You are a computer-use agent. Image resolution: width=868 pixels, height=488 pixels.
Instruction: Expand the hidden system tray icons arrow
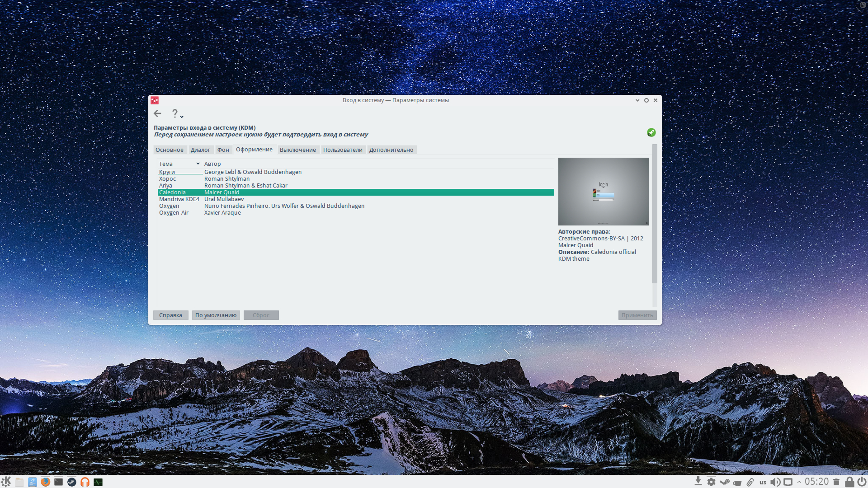799,482
